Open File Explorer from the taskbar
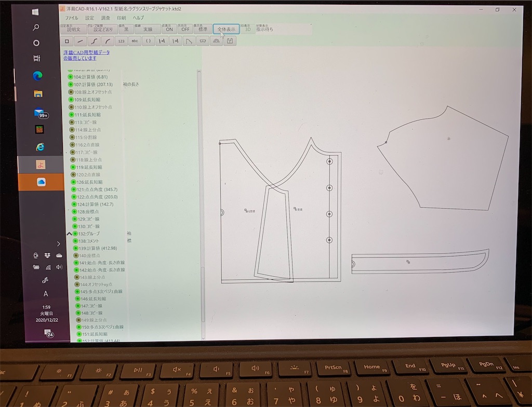Image resolution: width=532 pixels, height=407 pixels. (x=38, y=94)
